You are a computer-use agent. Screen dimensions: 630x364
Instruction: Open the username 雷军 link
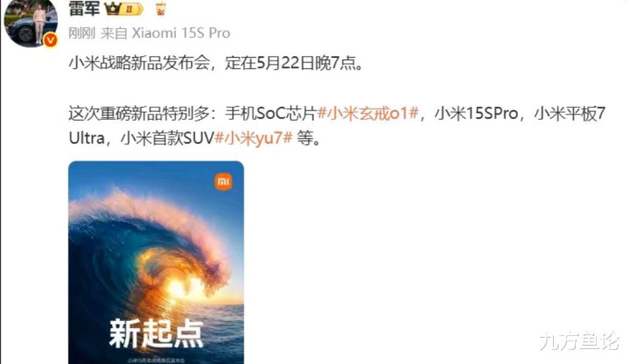click(x=84, y=8)
